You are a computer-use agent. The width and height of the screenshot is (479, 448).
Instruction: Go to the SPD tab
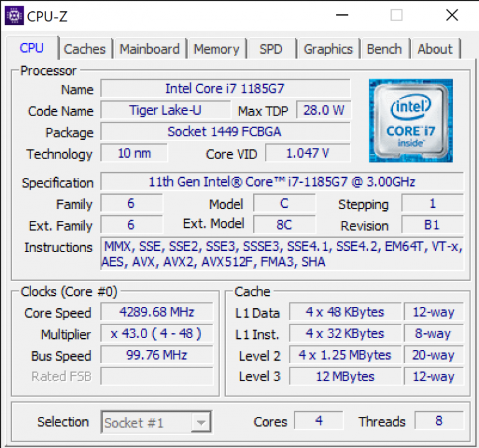[x=271, y=49]
